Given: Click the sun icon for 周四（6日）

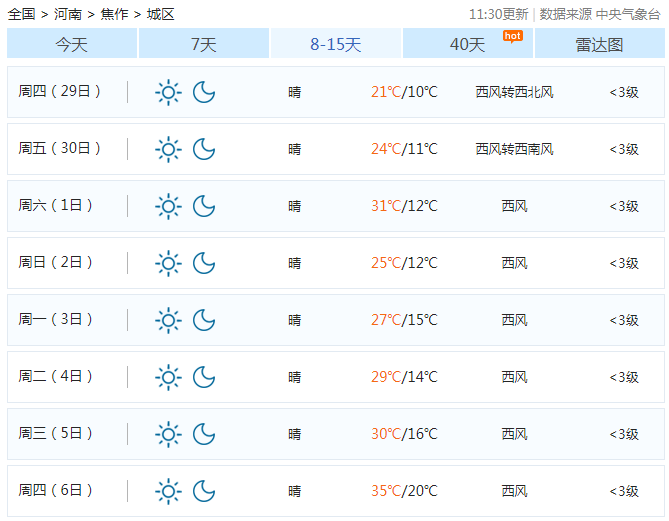Looking at the screenshot, I should coord(168,492).
